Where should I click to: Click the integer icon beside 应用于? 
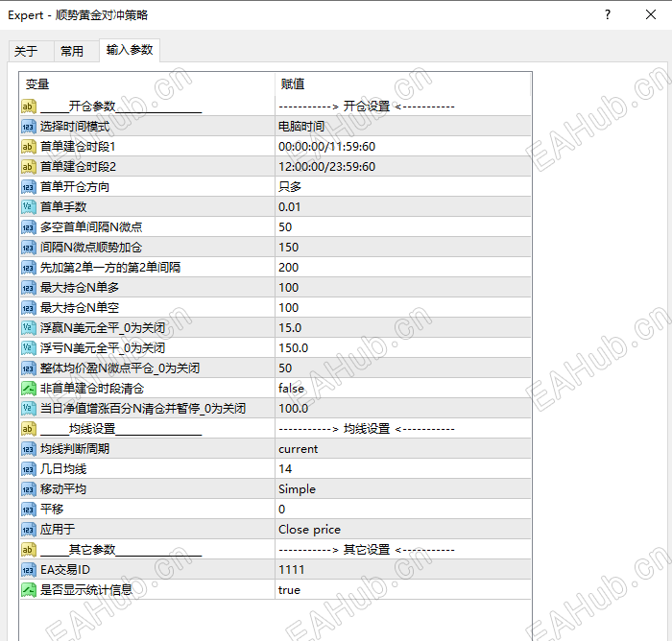point(28,529)
